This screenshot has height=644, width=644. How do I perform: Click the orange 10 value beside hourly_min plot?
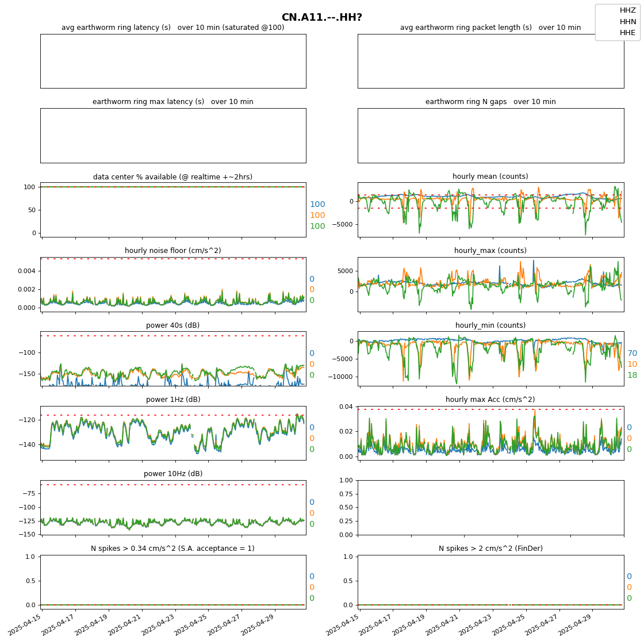[x=632, y=365]
